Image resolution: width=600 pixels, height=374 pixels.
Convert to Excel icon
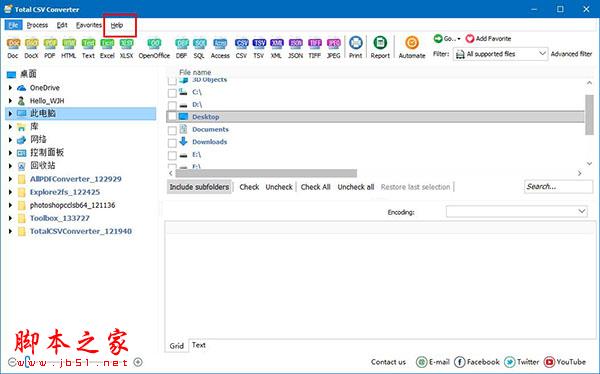tap(107, 43)
